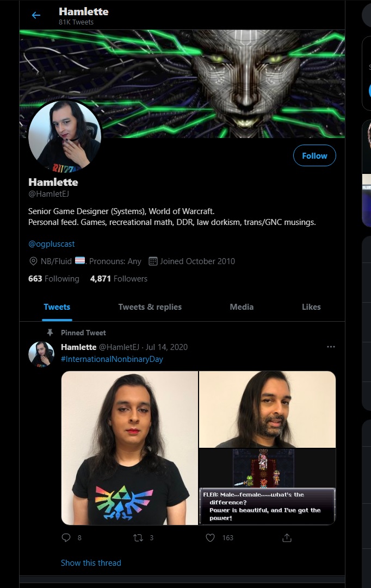Click the reply icon on pinned tweet
The image size is (371, 588).
[66, 537]
